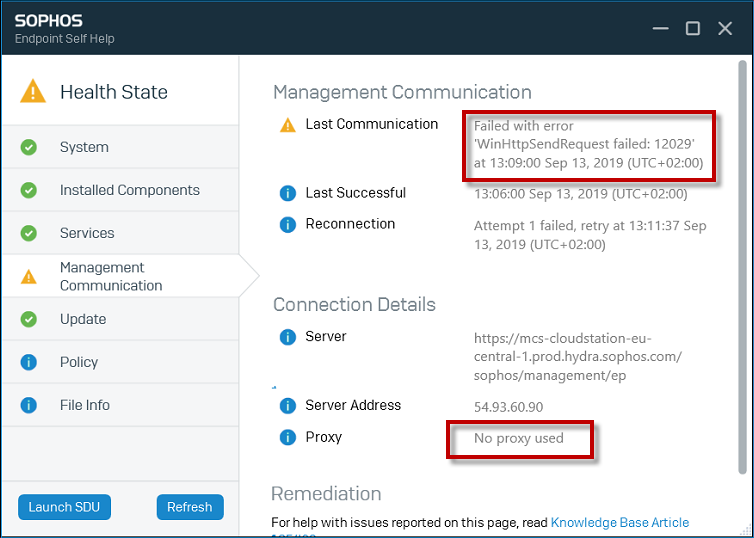Open the Policy section
The width and height of the screenshot is (754, 538).
pos(121,362)
